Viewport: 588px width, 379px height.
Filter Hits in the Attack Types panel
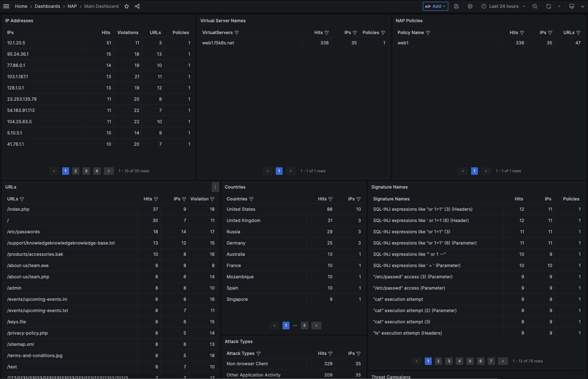(330, 353)
